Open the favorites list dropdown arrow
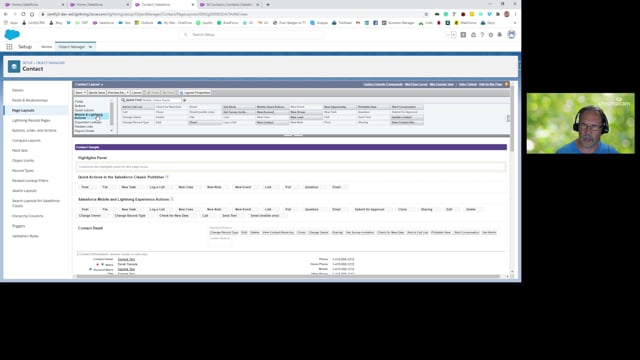The width and height of the screenshot is (640, 360). (x=453, y=35)
